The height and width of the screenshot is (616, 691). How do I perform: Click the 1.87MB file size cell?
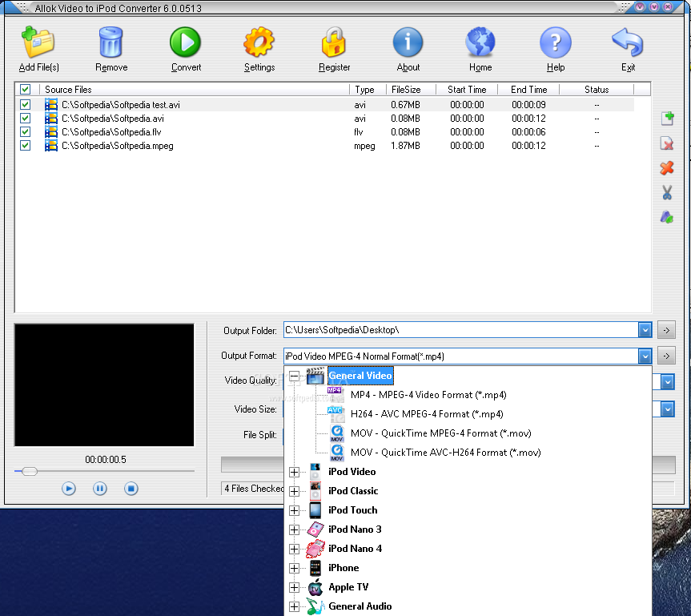(405, 146)
